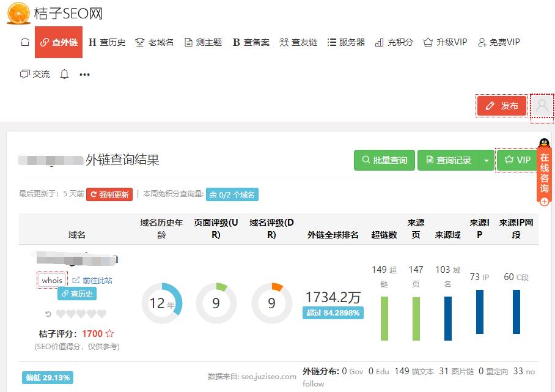Click the 域名历史年龄 column header

[161, 228]
